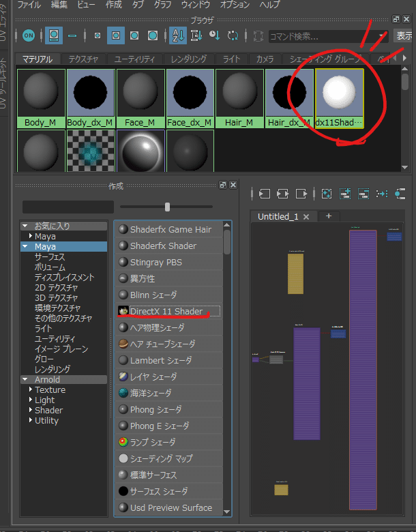The width and height of the screenshot is (416, 532).
Task: Select the Face_M material swatch
Action: pyautogui.click(x=140, y=98)
